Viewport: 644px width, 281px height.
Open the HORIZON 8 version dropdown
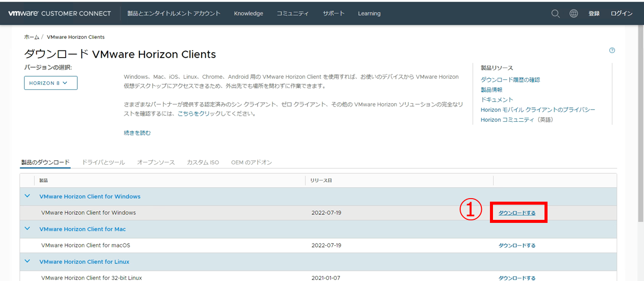(51, 83)
